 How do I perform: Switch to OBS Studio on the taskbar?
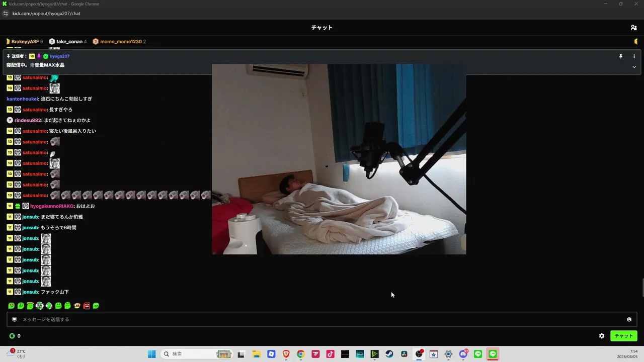pos(419,354)
